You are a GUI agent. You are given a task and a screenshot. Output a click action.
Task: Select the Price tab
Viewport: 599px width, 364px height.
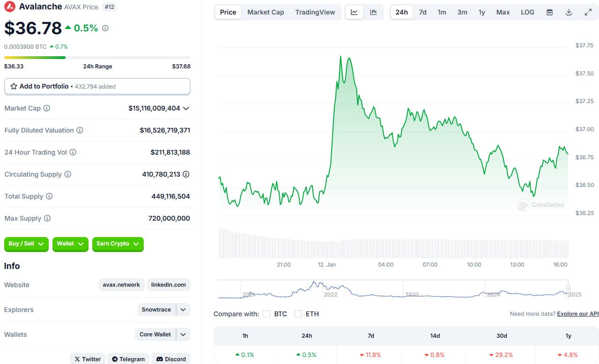pos(228,12)
